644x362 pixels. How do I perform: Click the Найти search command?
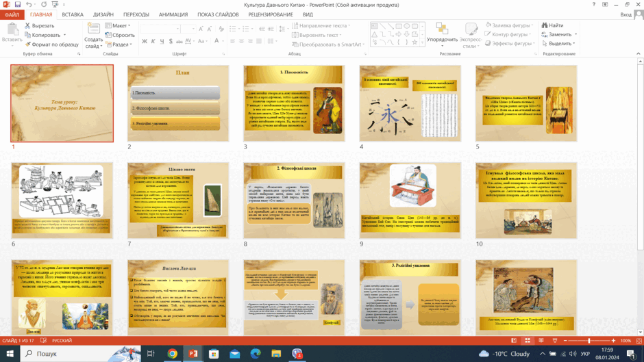coord(552,25)
